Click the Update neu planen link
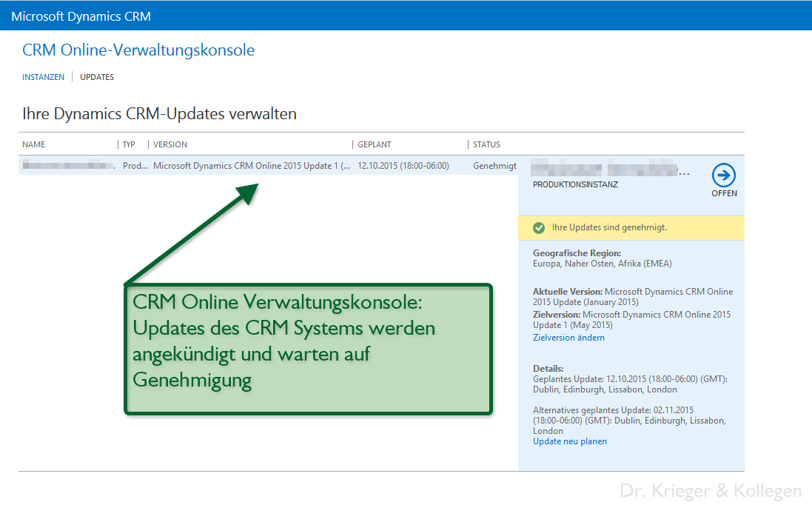Viewport: 812px width, 505px height. tap(570, 441)
